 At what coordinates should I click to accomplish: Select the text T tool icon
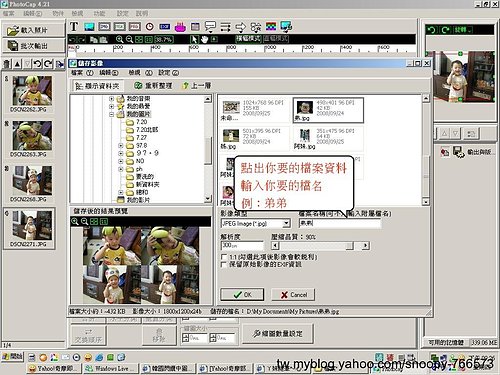point(74,26)
